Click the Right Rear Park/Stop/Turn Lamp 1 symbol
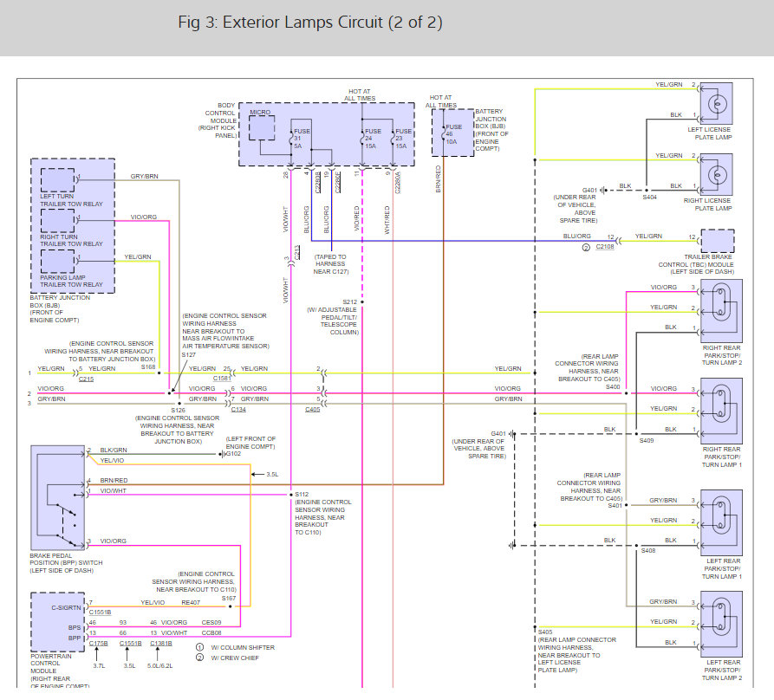 tap(721, 411)
